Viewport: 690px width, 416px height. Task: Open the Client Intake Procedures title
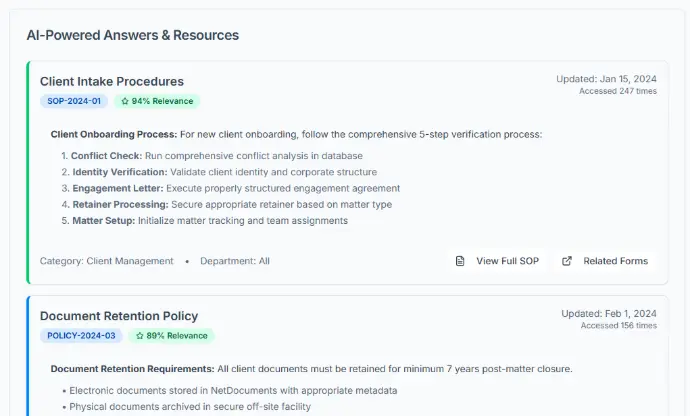[112, 81]
